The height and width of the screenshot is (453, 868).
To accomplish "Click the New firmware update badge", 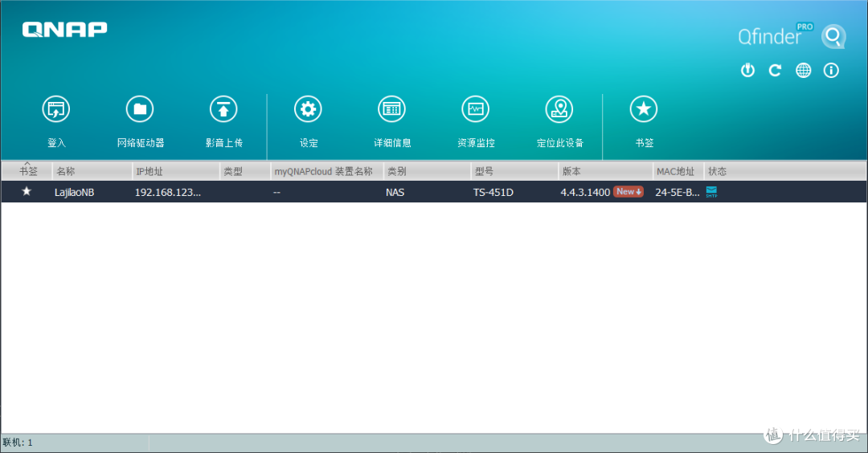I will pos(628,192).
